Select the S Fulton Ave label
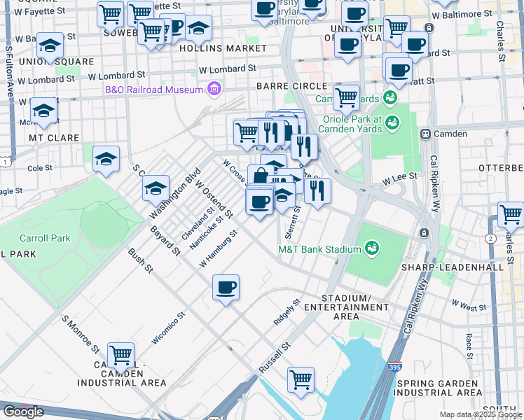Viewport: 524px width, 420px height. click(x=10, y=72)
